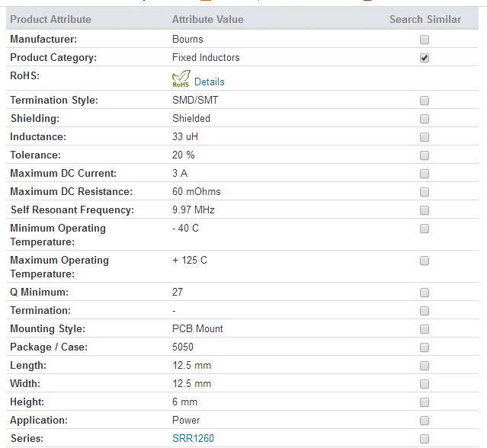The image size is (487, 448).
Task: Click the Power application value
Action: 186,421
